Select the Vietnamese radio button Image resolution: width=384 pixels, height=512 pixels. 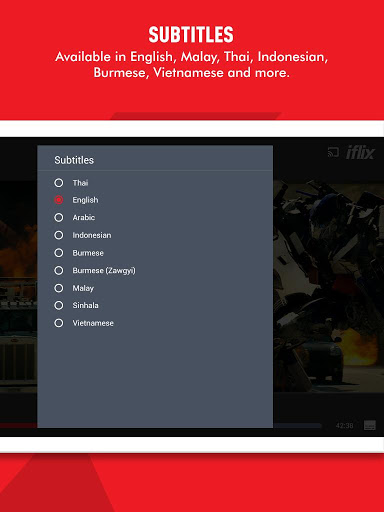59,323
